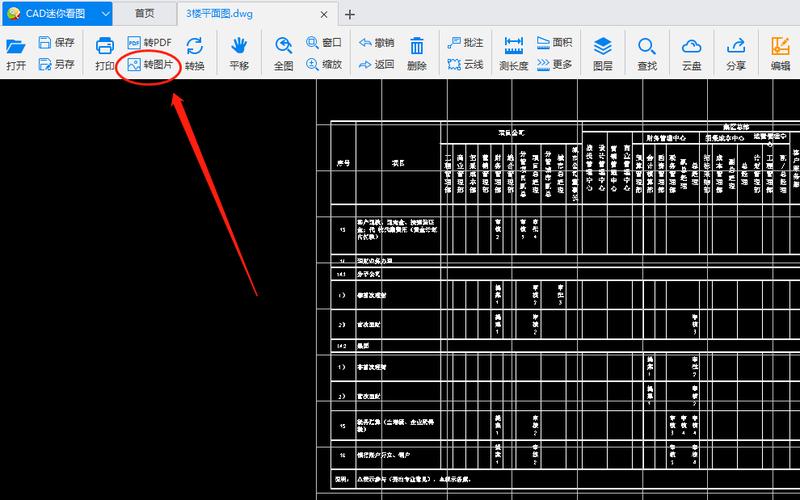This screenshot has height=500, width=800.
Task: Open CAD迷你看图 application menu dropdown
Action: coord(106,14)
